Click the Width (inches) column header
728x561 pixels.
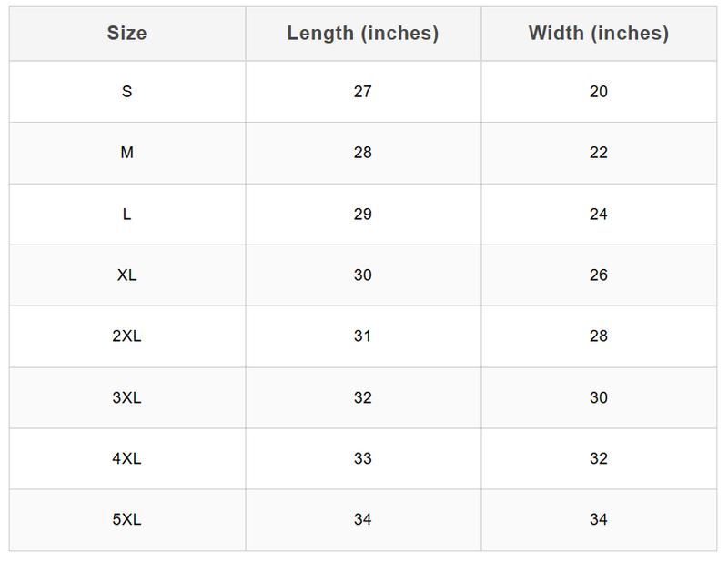598,34
